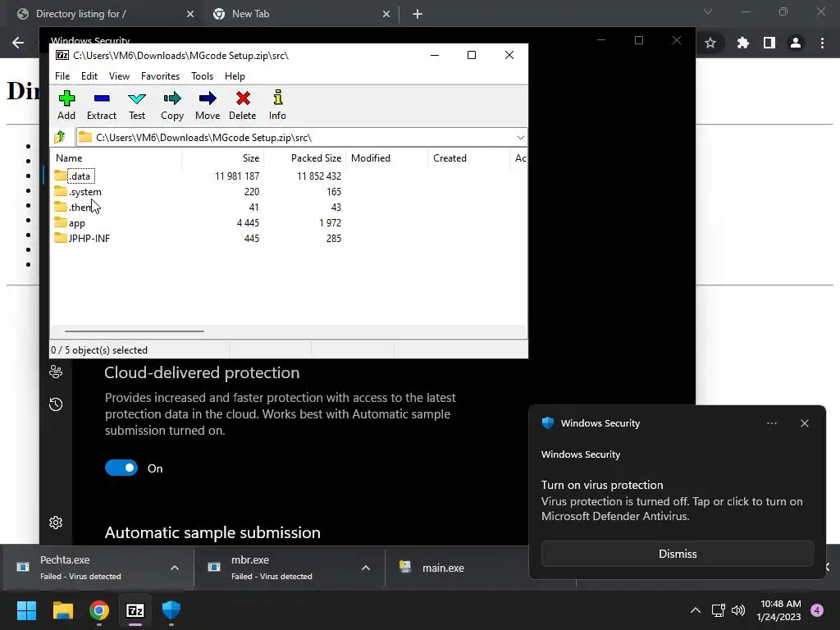This screenshot has height=630, width=840.
Task: Select the Copy toolbar icon
Action: [172, 105]
